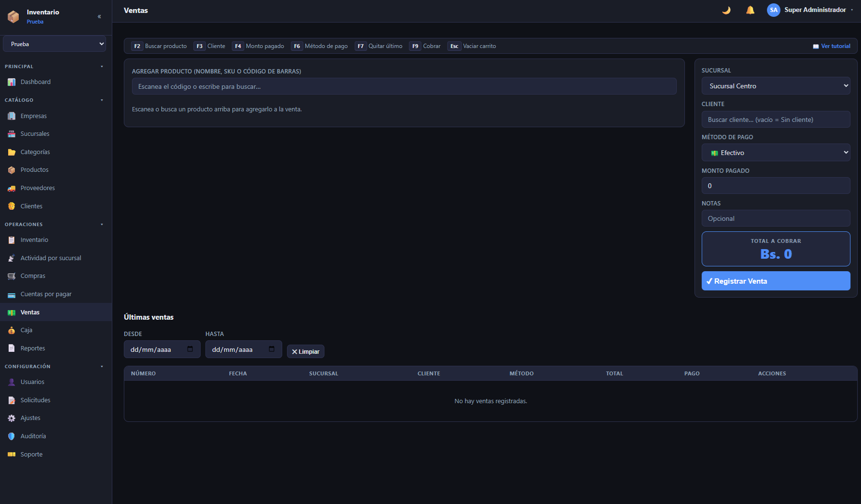861x504 pixels.
Task: Click the Soporte ticket icon
Action: point(12,455)
